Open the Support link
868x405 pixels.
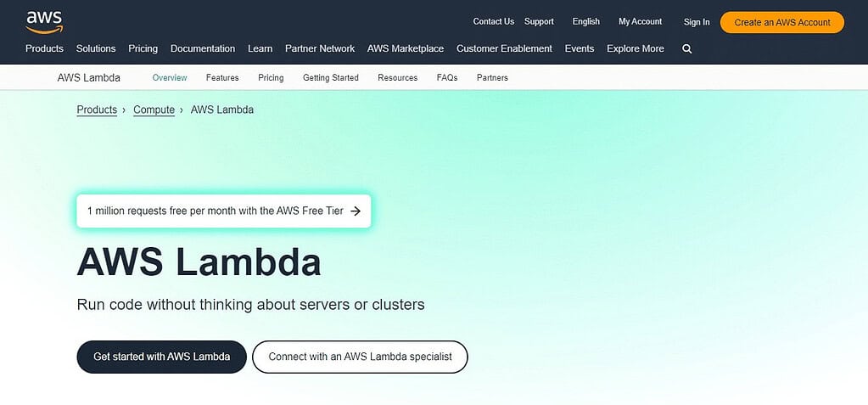[x=539, y=21]
